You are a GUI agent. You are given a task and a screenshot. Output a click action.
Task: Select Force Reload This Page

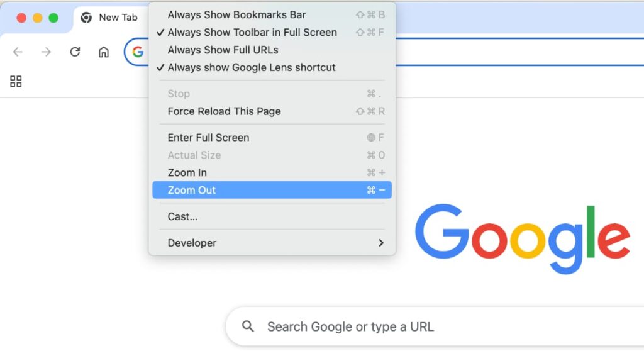point(224,111)
